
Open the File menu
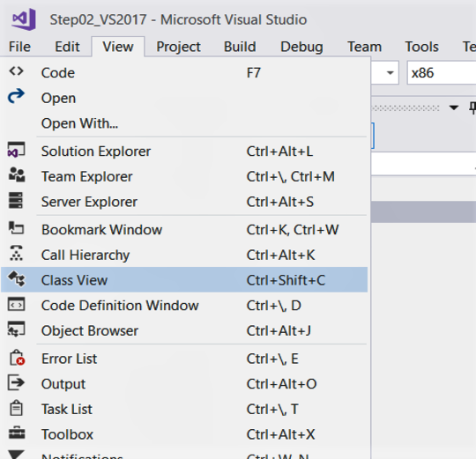click(19, 47)
